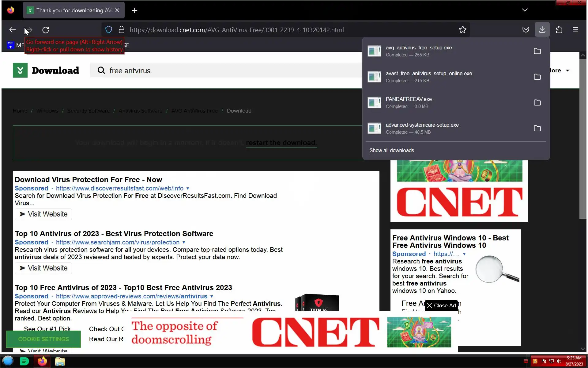Expand the List all tabs chevron
This screenshot has height=368, width=588.
tap(525, 10)
